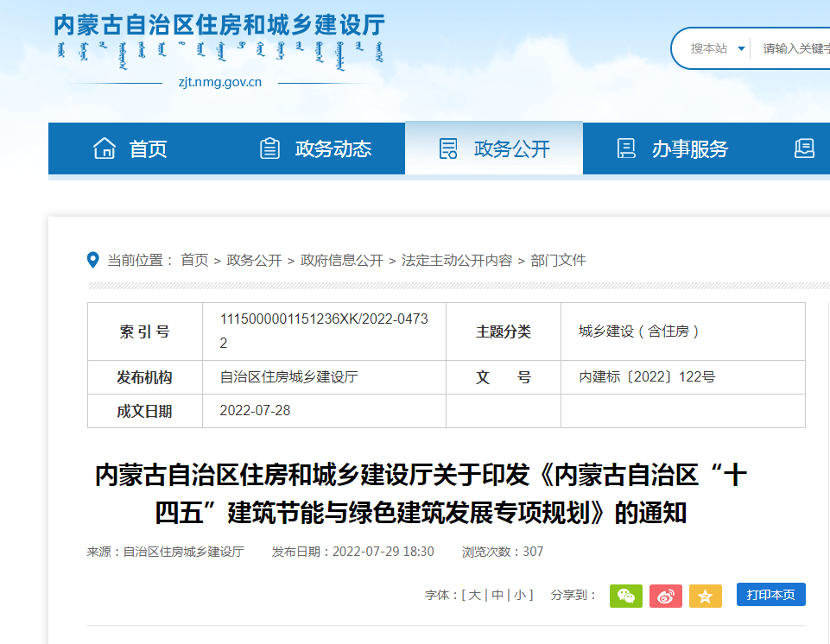Set font size to 大 (large)
Image resolution: width=830 pixels, height=644 pixels.
click(474, 595)
